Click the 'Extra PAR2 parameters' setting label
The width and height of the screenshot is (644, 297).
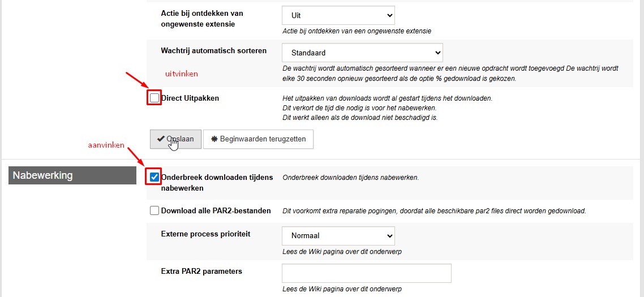pos(201,272)
